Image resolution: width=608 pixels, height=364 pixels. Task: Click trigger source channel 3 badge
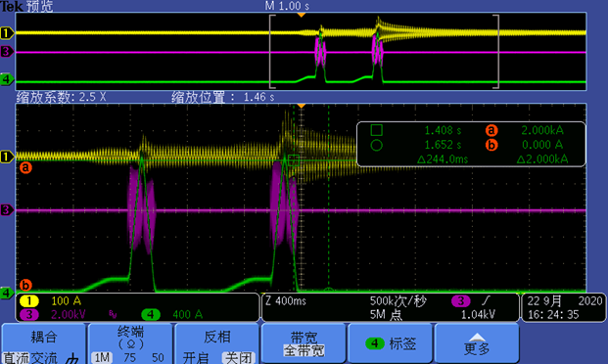click(461, 301)
